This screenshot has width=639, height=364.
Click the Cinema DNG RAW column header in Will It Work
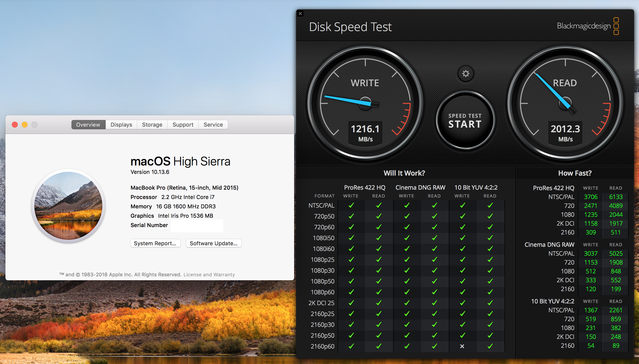click(420, 187)
